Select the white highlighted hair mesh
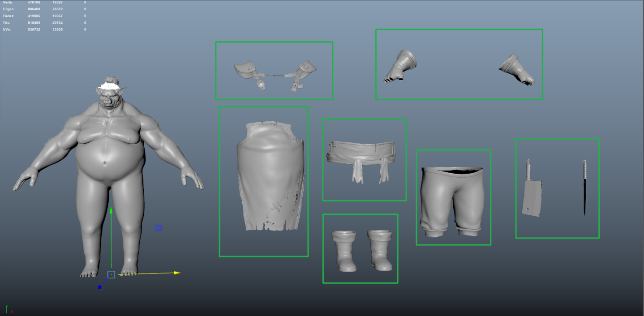The width and height of the screenshot is (644, 316). (x=109, y=86)
